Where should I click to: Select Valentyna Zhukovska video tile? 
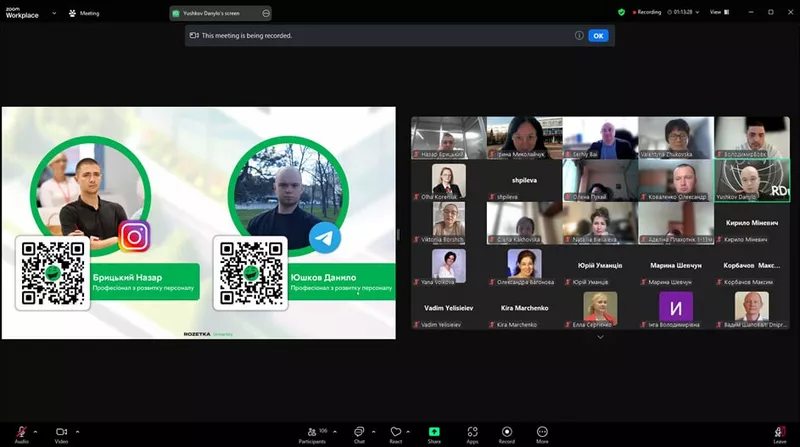click(676, 138)
